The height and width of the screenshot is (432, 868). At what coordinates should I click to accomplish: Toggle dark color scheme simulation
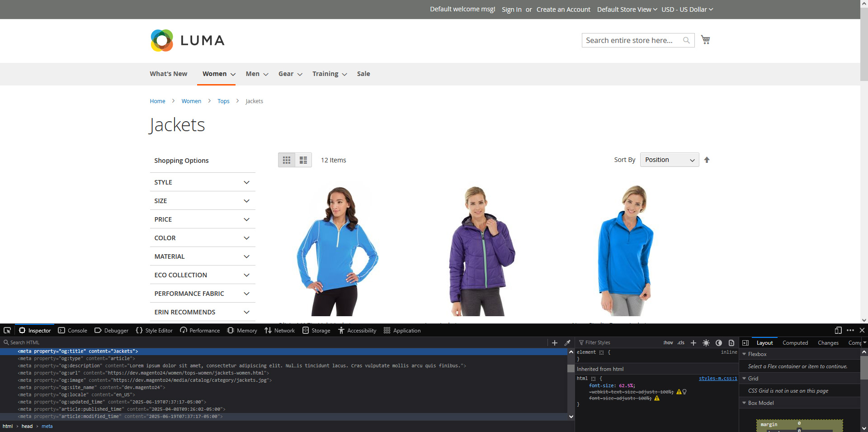[x=719, y=343]
